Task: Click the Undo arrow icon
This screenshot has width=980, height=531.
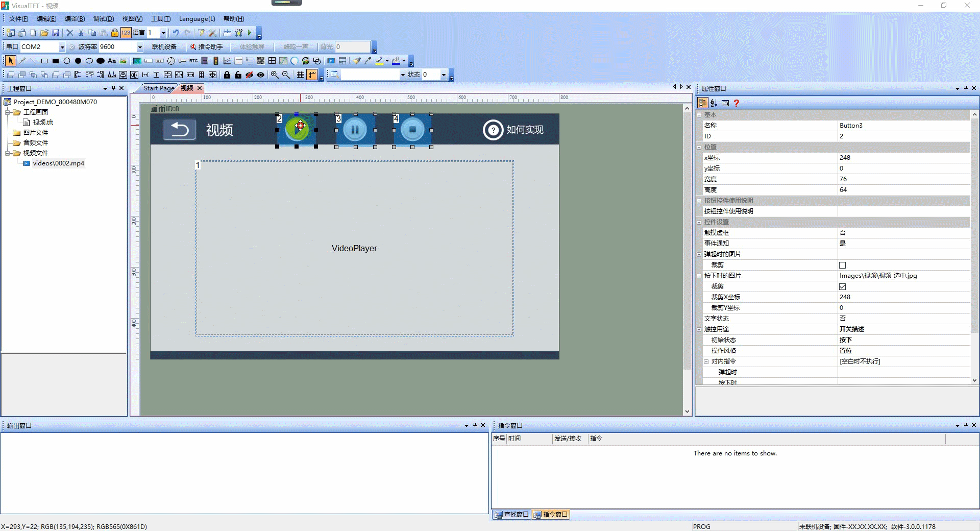Action: click(176, 33)
